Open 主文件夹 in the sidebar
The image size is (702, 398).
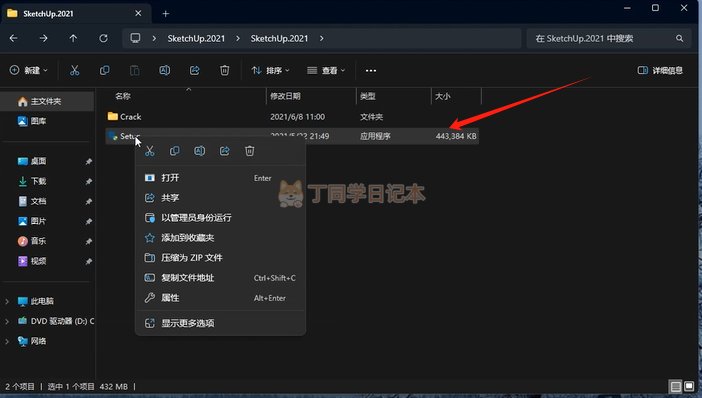tap(47, 101)
